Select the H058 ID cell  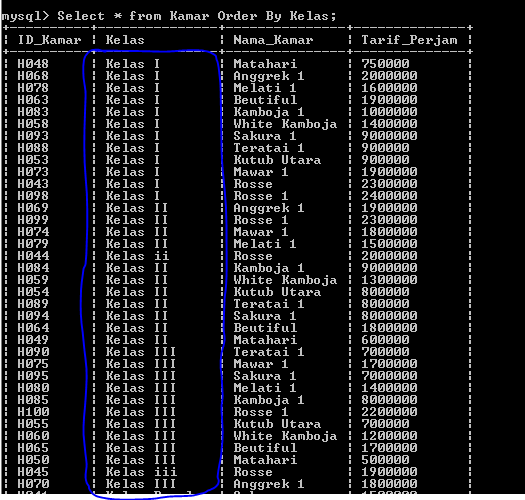[x=33, y=124]
